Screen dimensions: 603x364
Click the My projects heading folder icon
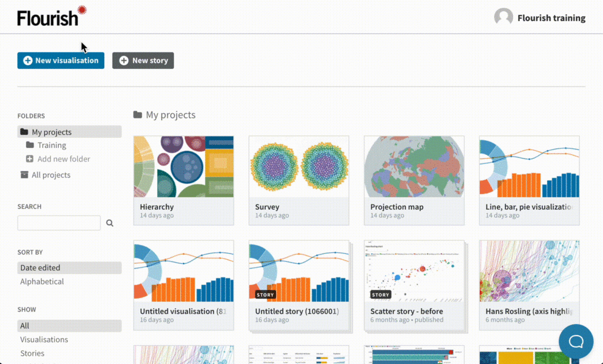pyautogui.click(x=138, y=115)
